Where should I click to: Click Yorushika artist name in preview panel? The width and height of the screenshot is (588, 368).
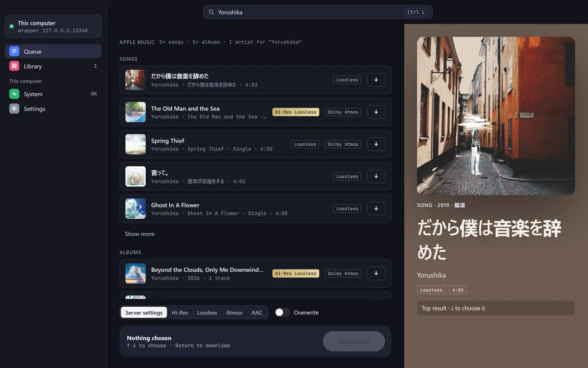pos(431,275)
